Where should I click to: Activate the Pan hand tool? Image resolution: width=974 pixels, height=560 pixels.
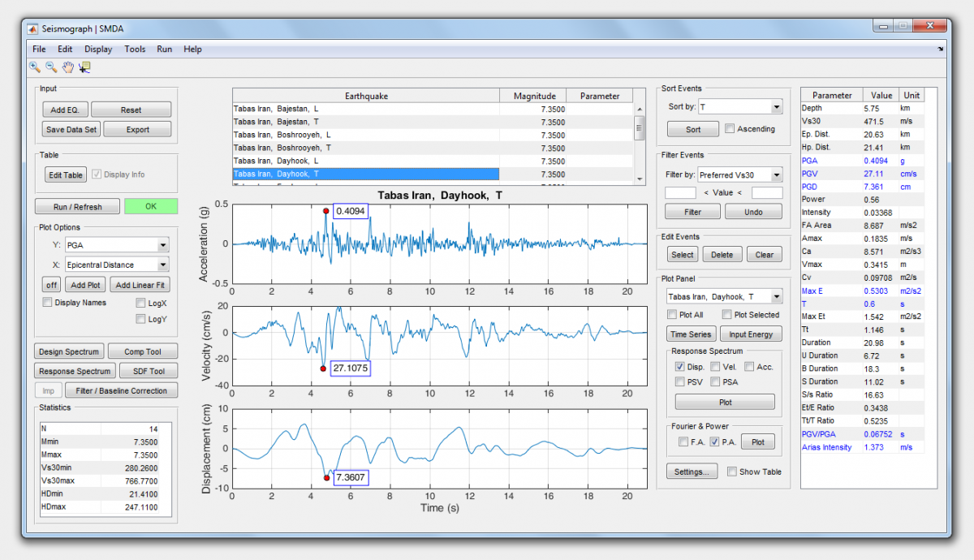click(x=68, y=67)
